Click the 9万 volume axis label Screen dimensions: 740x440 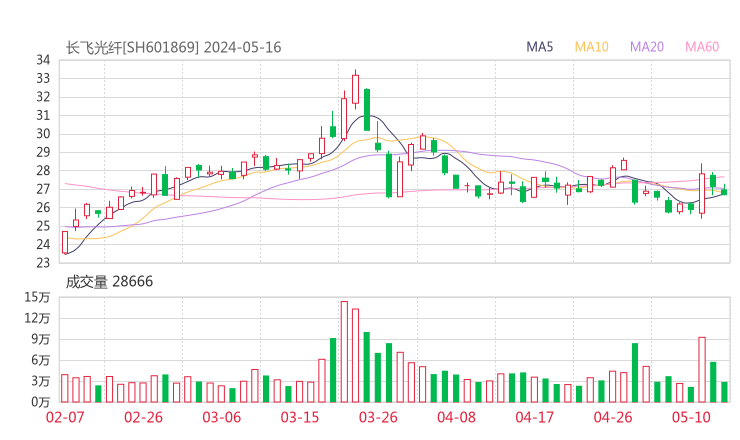[41, 339]
